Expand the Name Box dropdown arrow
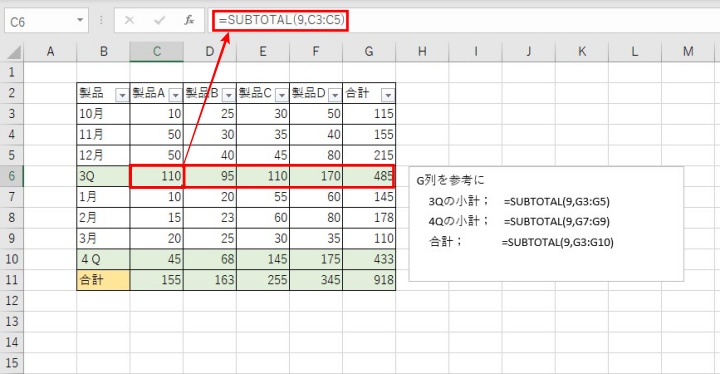This screenshot has width=720, height=374. 80,20
